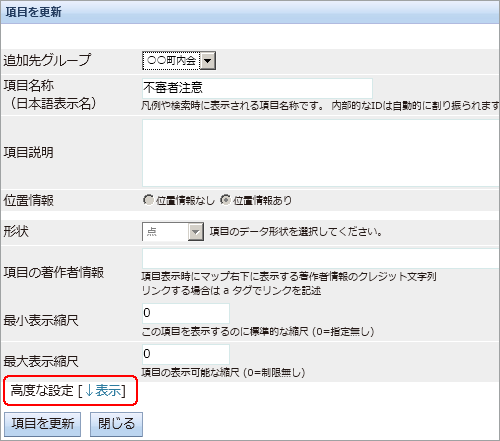Click the 項目の著作者情報 input field
This screenshot has width=500, height=441.
[x=321, y=258]
